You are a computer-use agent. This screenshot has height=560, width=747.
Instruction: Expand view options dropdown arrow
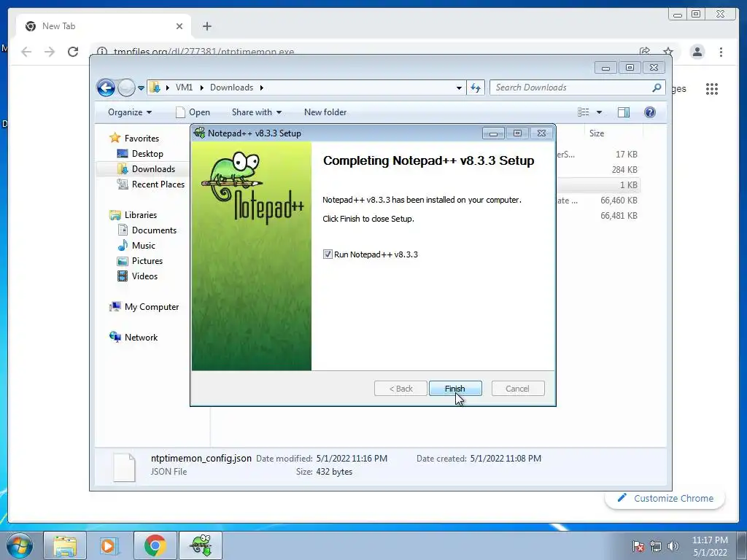tap(600, 112)
